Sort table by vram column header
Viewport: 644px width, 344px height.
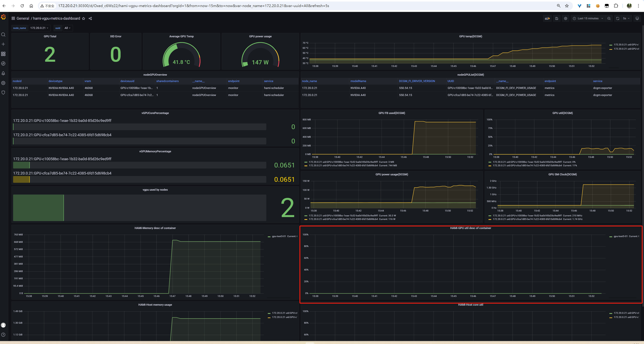[88, 81]
